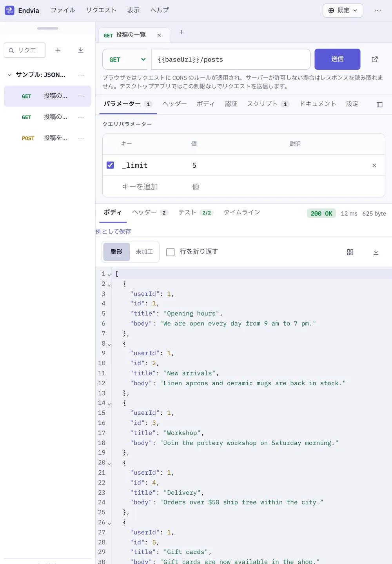Collapse JSON object at line 26

pyautogui.click(x=109, y=523)
